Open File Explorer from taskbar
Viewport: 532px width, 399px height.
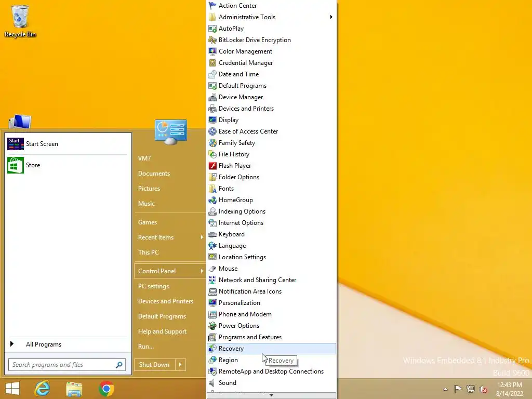coord(74,389)
